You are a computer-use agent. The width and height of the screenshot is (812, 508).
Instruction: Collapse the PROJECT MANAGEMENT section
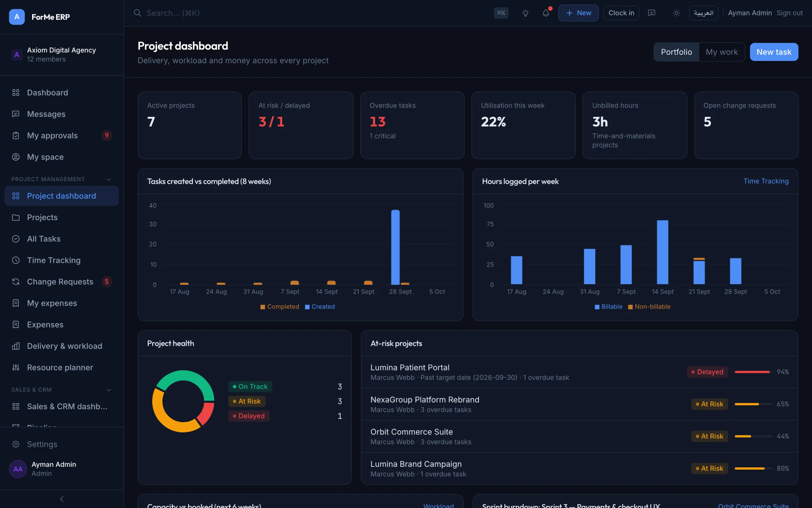109,179
